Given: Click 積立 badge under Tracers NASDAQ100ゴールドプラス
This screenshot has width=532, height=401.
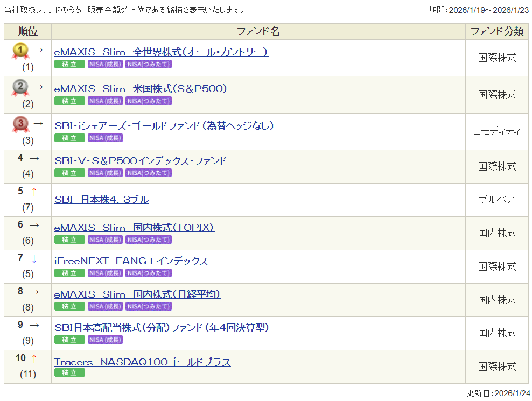Looking at the screenshot, I should pos(69,372).
